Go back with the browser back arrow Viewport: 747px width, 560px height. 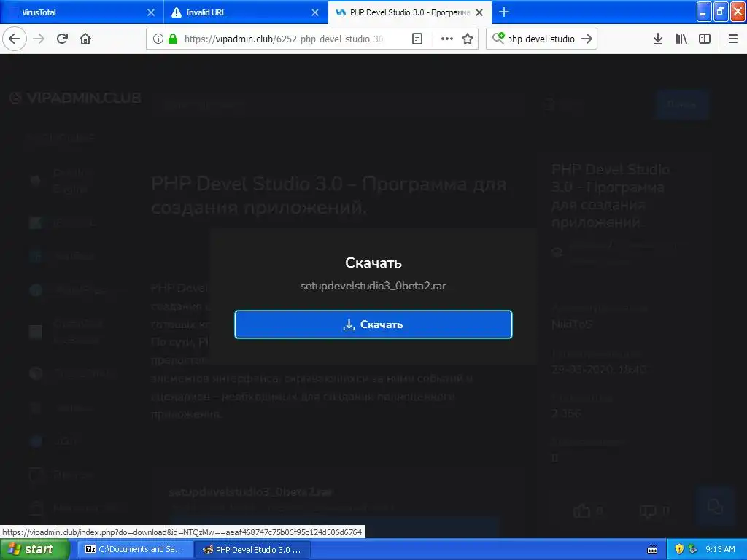pos(15,39)
